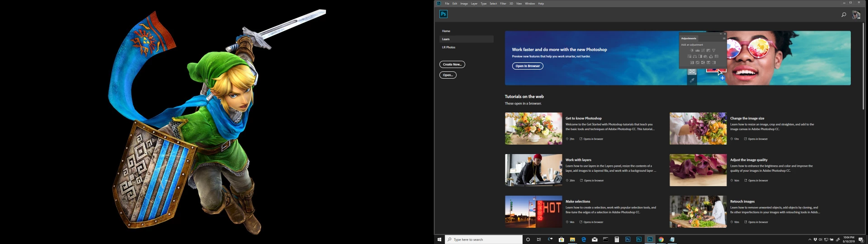The width and height of the screenshot is (868, 244).
Task: Open the Layer menu
Action: point(474,4)
